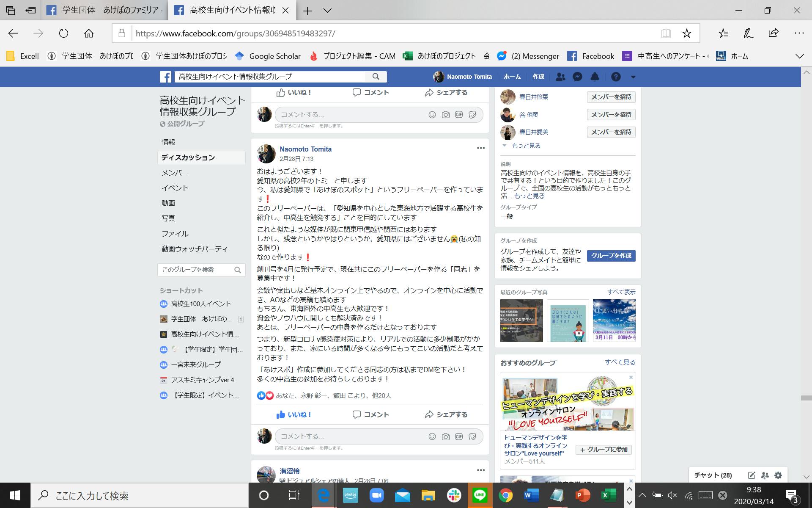Expand もっと見る under member suggestions
The image size is (812, 508).
tap(526, 146)
